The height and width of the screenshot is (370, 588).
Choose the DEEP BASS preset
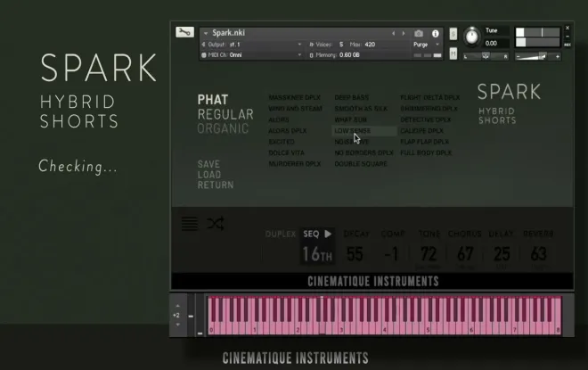pos(351,97)
